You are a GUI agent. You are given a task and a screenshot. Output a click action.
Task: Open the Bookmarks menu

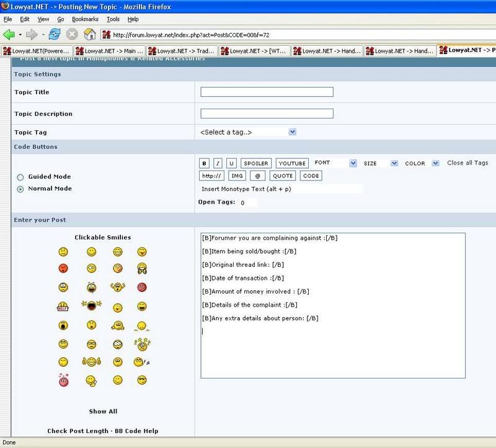[x=84, y=19]
